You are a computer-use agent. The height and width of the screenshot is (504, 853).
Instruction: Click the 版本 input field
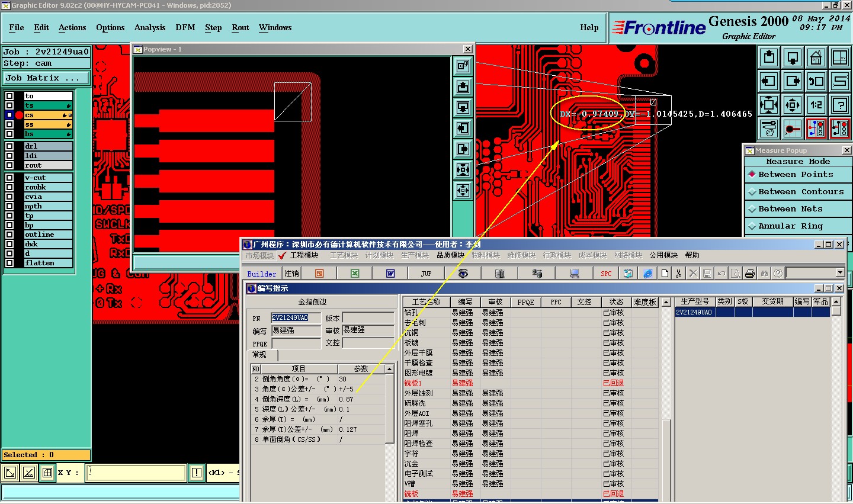(x=368, y=318)
